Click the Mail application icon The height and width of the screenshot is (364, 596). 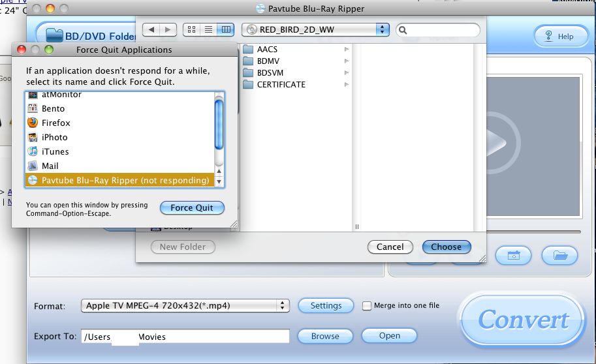[x=33, y=166]
